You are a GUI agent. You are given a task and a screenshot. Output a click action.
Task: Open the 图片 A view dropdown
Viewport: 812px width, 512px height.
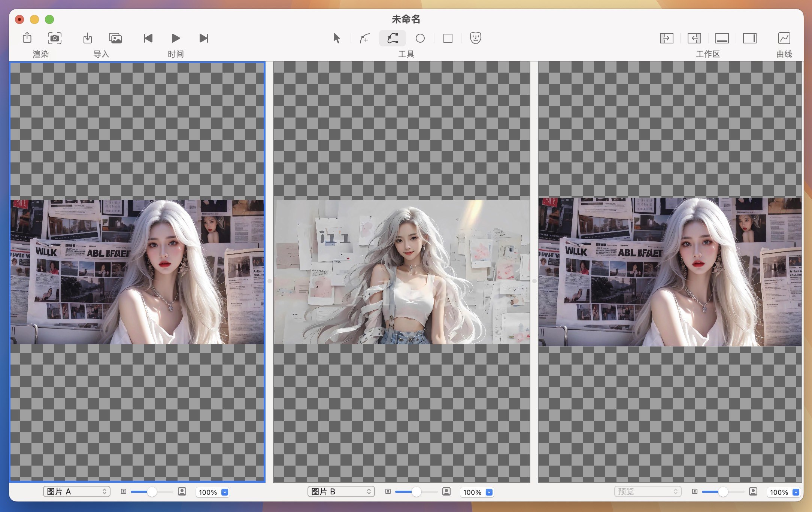77,491
